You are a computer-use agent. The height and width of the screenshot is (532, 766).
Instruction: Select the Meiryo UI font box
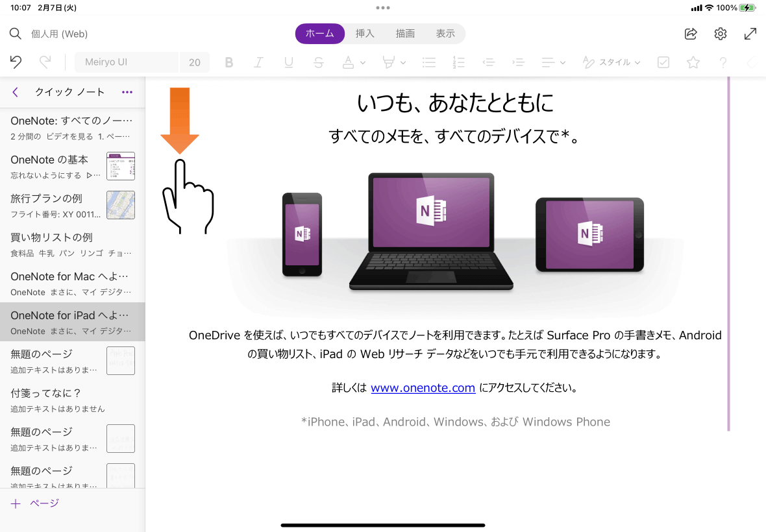pos(127,62)
